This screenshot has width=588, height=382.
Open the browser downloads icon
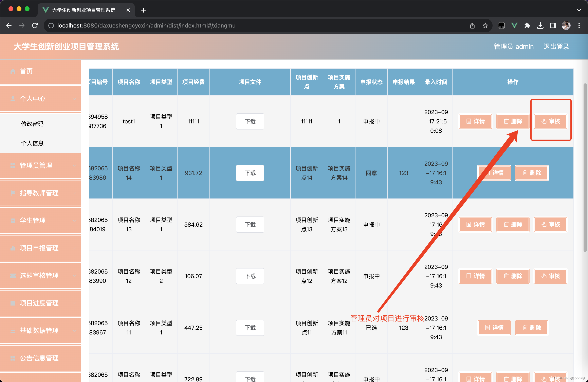540,25
